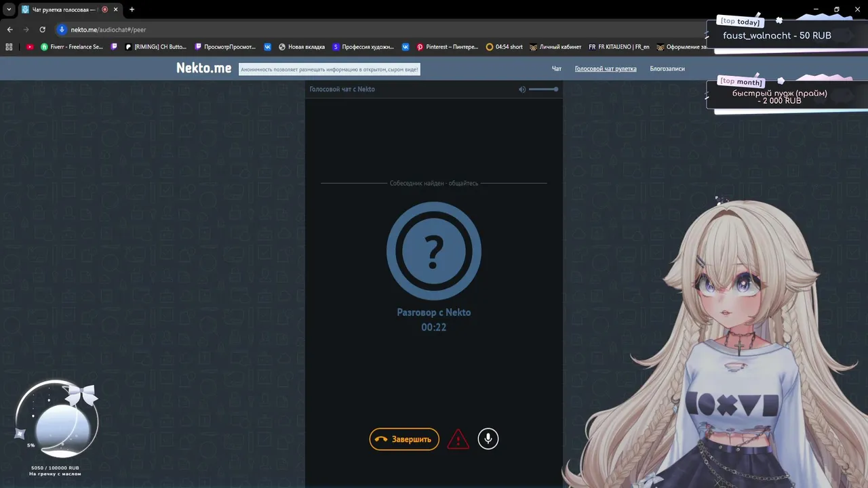
Task: Click the microphone permission icon in address bar
Action: click(x=62, y=30)
